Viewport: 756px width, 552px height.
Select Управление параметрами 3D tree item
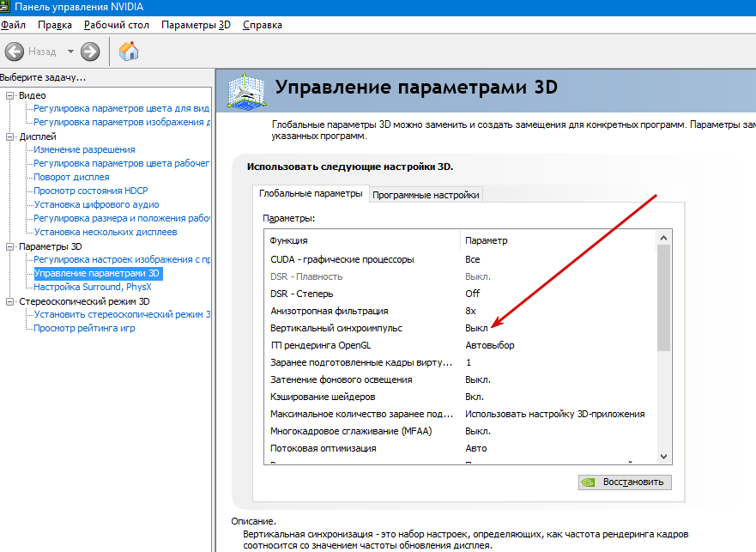98,273
